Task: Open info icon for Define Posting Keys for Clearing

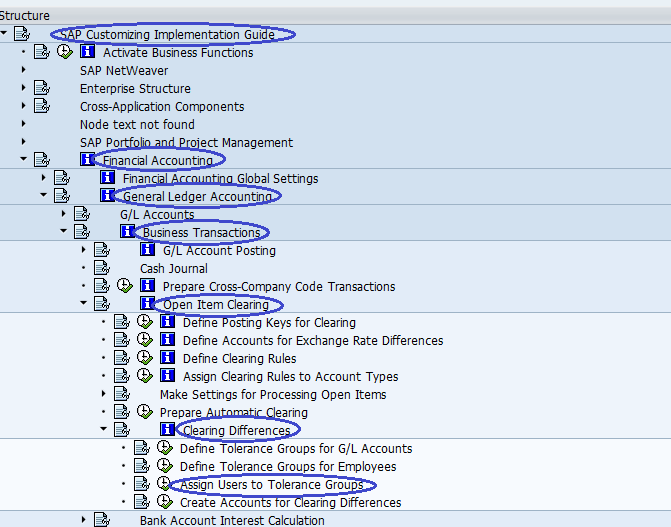Action: pos(168,321)
